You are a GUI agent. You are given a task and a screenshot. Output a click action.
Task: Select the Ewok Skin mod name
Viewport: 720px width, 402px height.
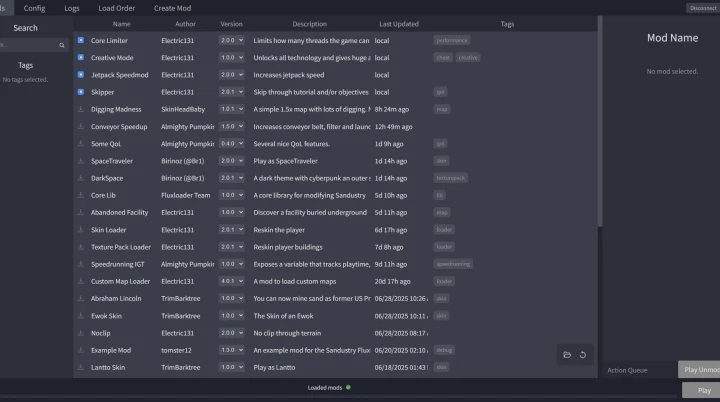106,316
